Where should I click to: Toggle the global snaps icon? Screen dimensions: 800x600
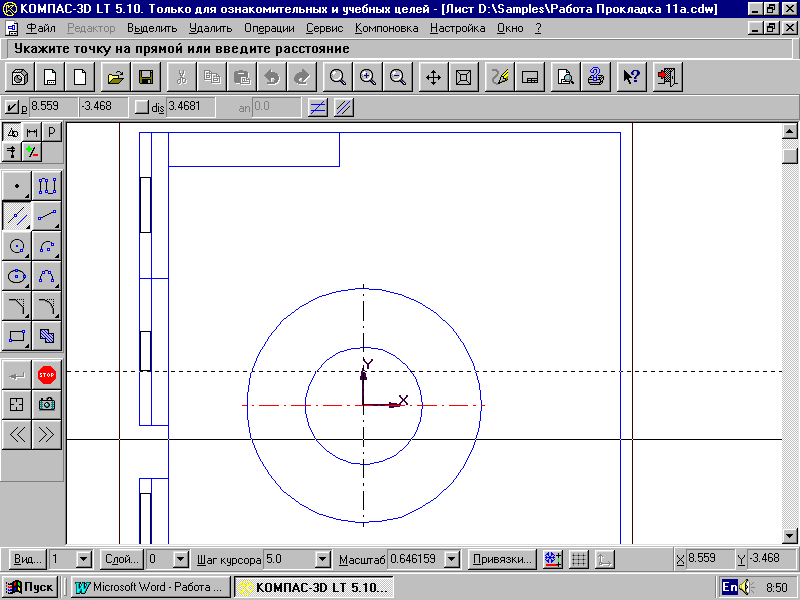pyautogui.click(x=553, y=559)
